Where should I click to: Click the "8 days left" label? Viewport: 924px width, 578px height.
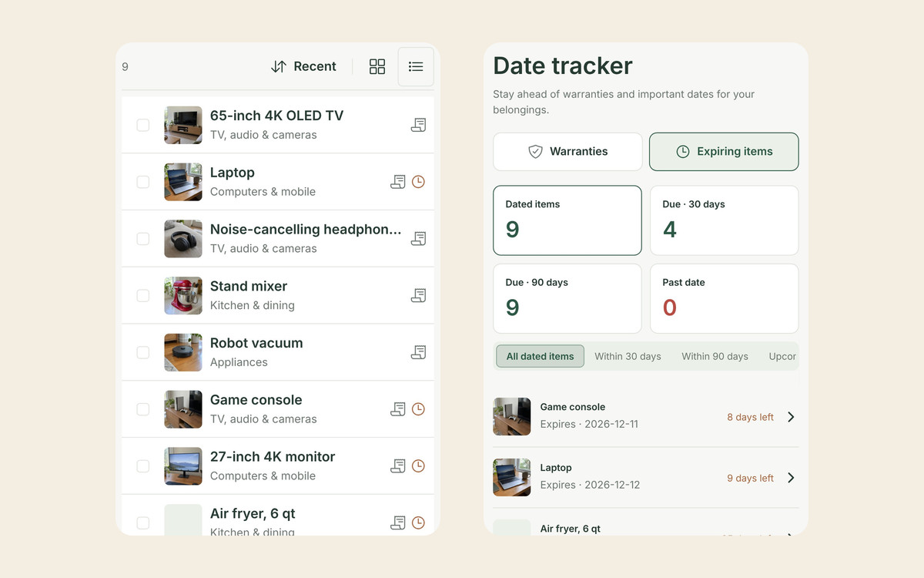coord(750,417)
